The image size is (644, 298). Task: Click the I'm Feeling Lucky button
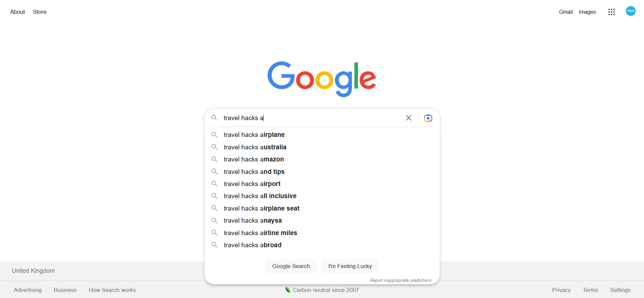click(350, 266)
